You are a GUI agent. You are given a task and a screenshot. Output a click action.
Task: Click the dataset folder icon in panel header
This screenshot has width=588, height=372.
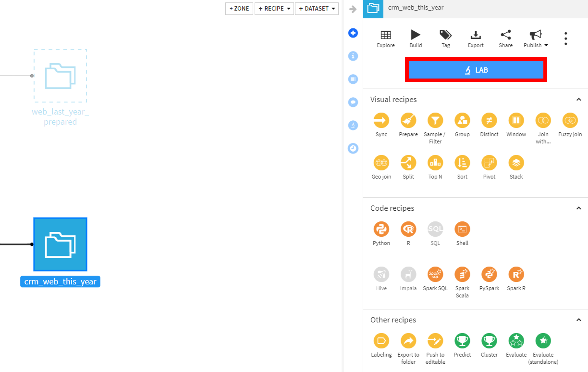point(373,9)
